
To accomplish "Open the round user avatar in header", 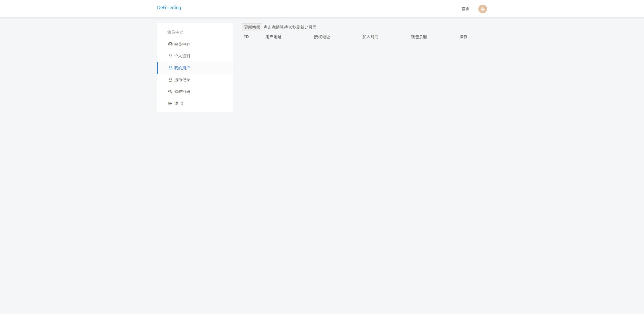I will 482,9.
